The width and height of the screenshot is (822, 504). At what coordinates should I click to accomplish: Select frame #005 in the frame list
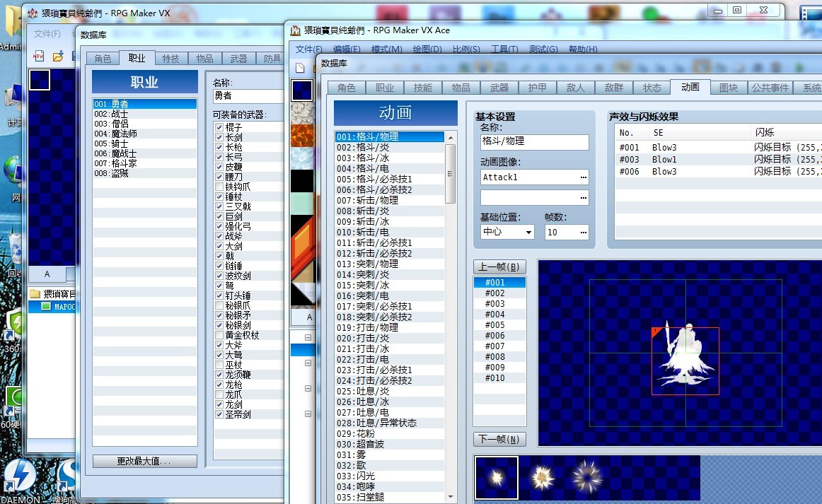coord(499,325)
